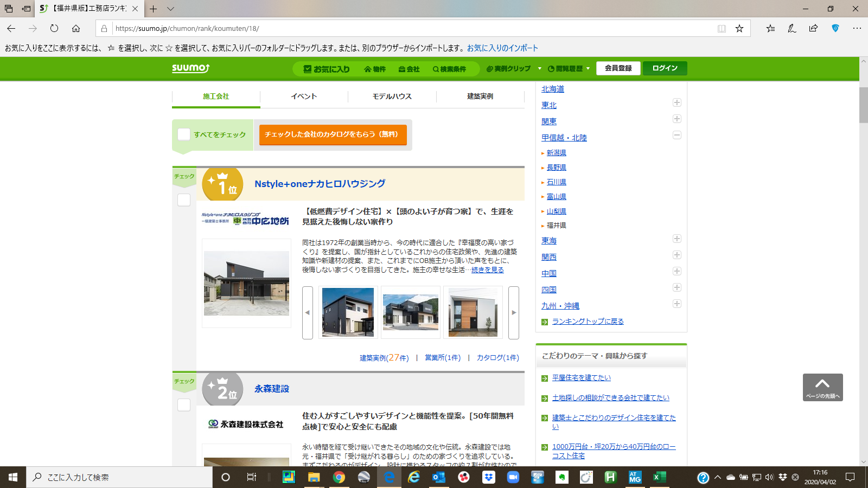Expand the 四国 region

tap(677, 287)
